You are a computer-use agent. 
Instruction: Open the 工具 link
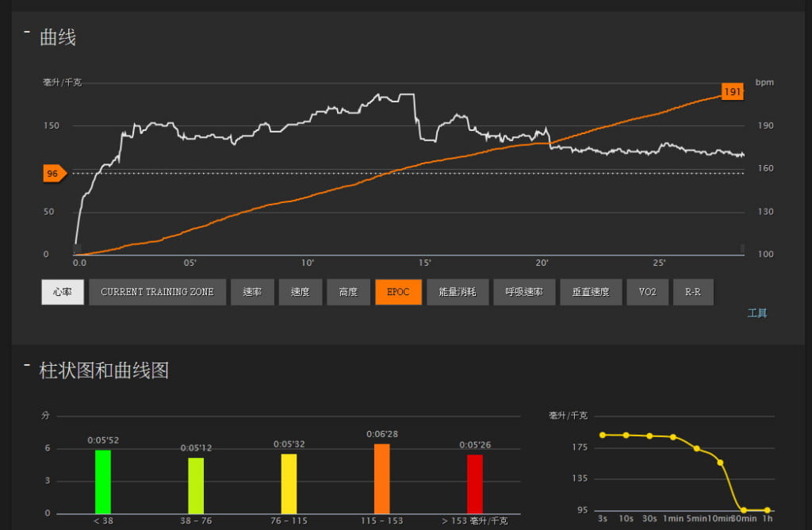pos(757,313)
